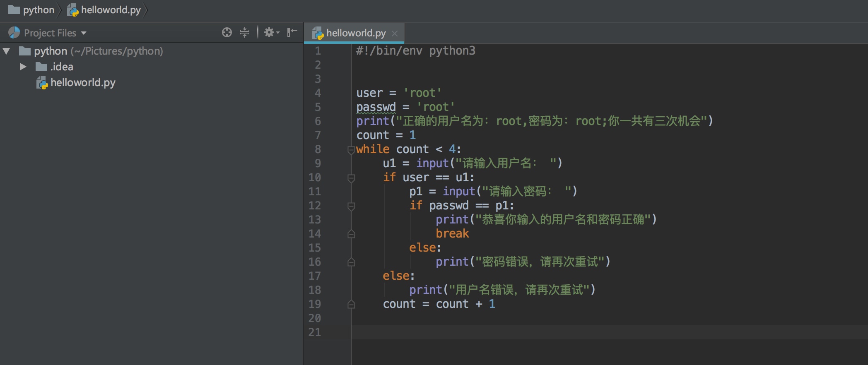This screenshot has width=868, height=365.
Task: Click the u1 input line
Action: pos(473,163)
